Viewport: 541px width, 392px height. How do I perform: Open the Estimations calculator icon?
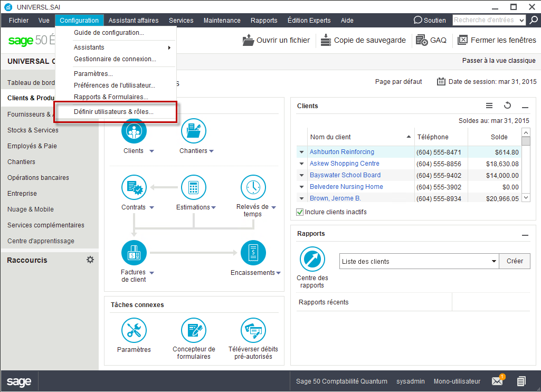[x=193, y=187]
